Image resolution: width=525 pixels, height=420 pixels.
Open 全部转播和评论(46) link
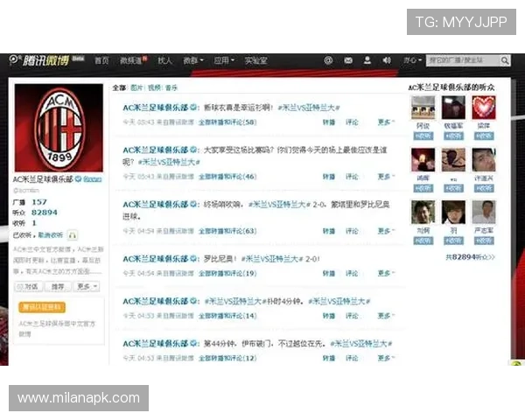coord(227,177)
